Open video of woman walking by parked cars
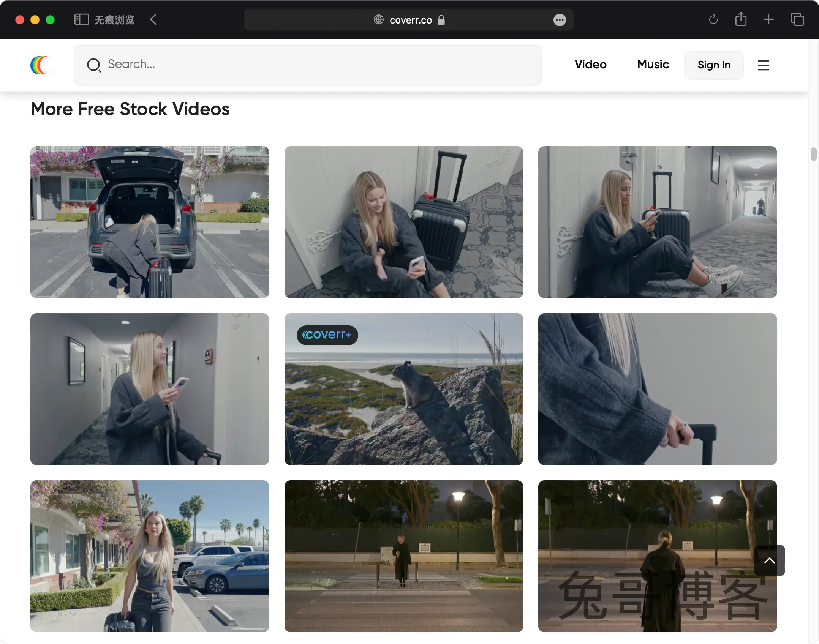819x644 pixels. (150, 556)
